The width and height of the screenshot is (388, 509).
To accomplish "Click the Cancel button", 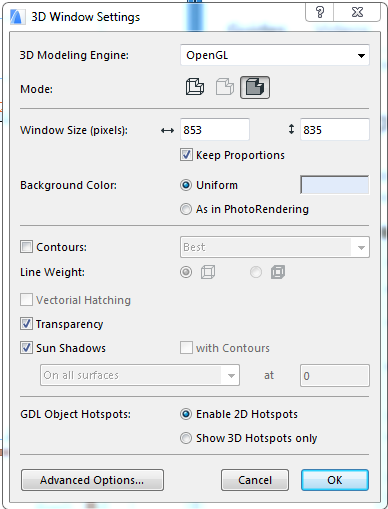I will 255,480.
